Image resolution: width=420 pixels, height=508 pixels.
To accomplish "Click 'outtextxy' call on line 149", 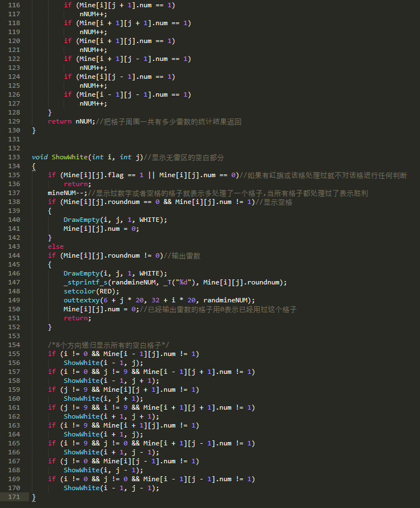I will (x=82, y=300).
